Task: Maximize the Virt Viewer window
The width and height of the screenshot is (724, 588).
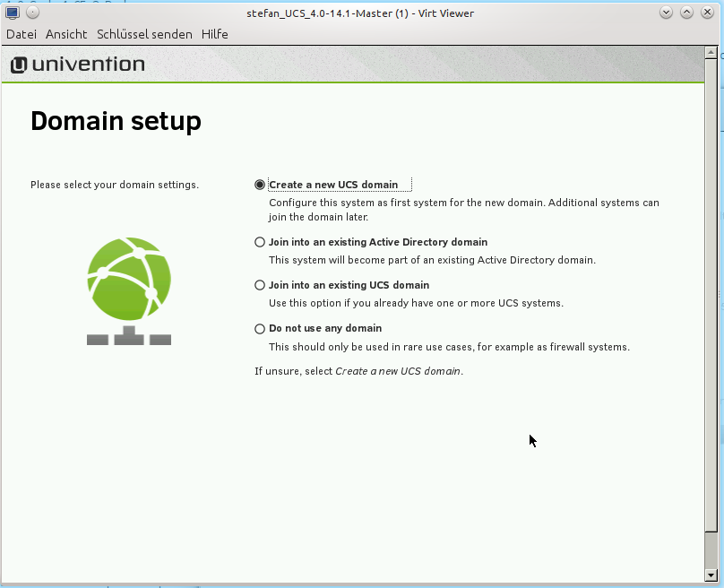Action: point(687,13)
